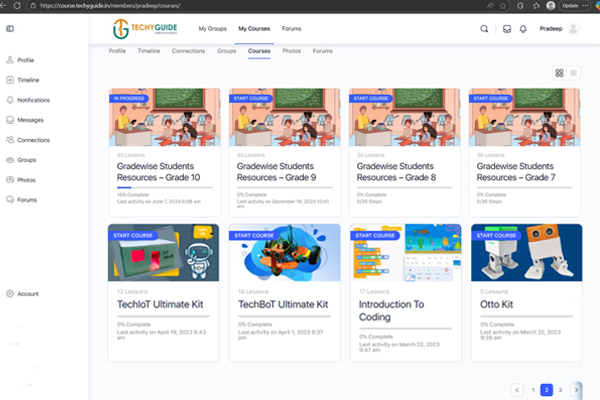The width and height of the screenshot is (600, 400).
Task: Open TechIoT Ultimate Kit course title
Action: [160, 304]
